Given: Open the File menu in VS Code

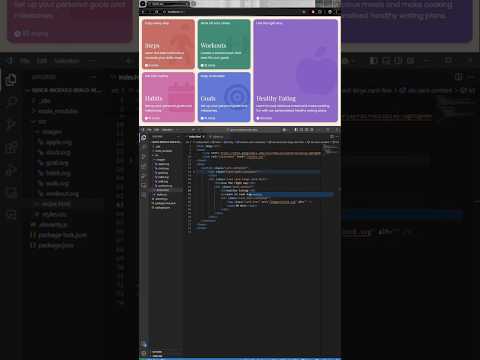Looking at the screenshot, I should click(x=149, y=130).
